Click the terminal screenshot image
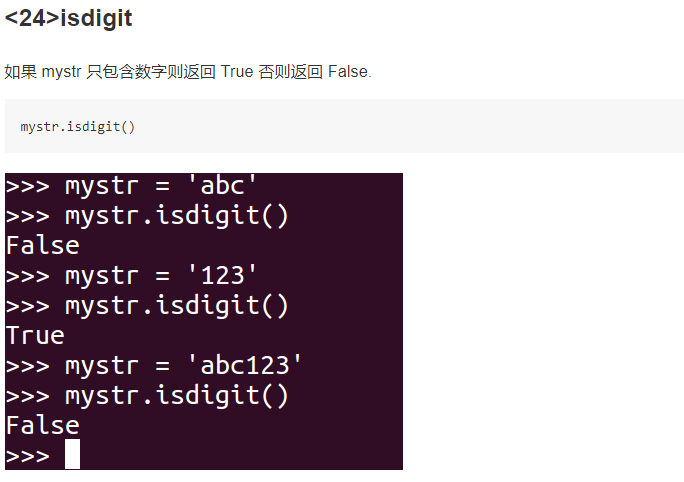Screen dimensions: 684x482 [x=204, y=321]
